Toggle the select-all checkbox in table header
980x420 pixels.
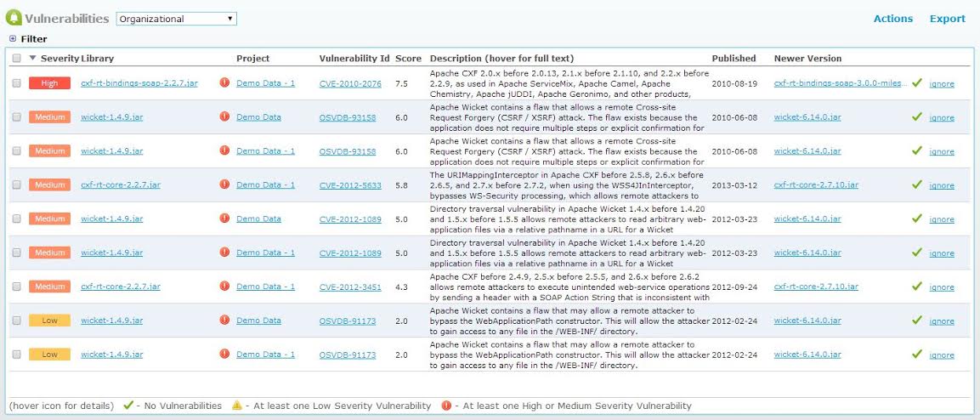pyautogui.click(x=16, y=59)
